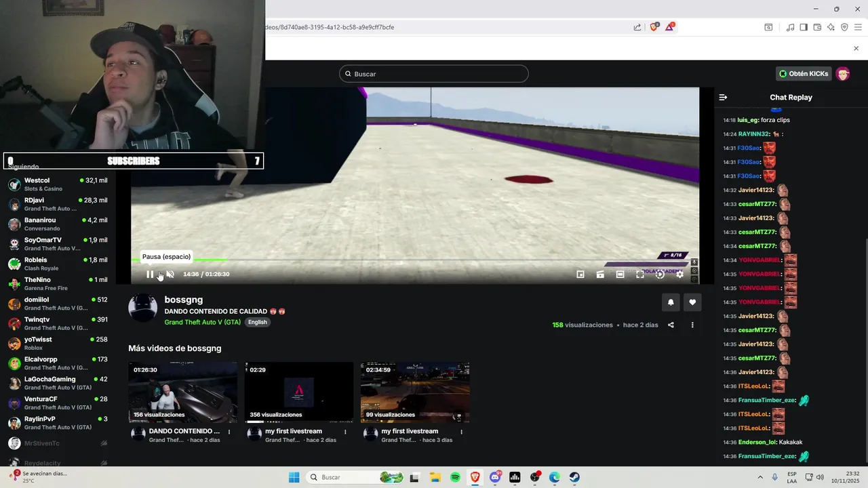The height and width of the screenshot is (488, 868).
Task: Open options for 99 visualizaciones video card
Action: tap(461, 432)
